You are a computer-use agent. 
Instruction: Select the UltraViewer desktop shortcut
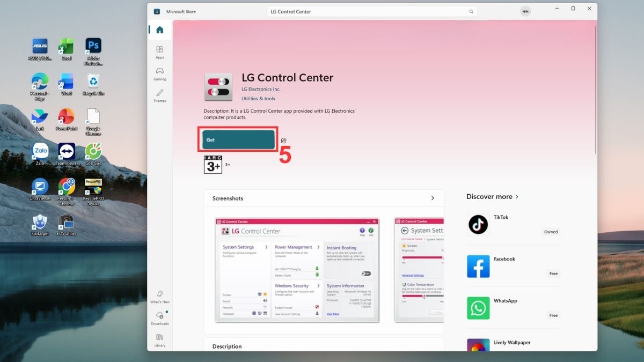coord(40,189)
